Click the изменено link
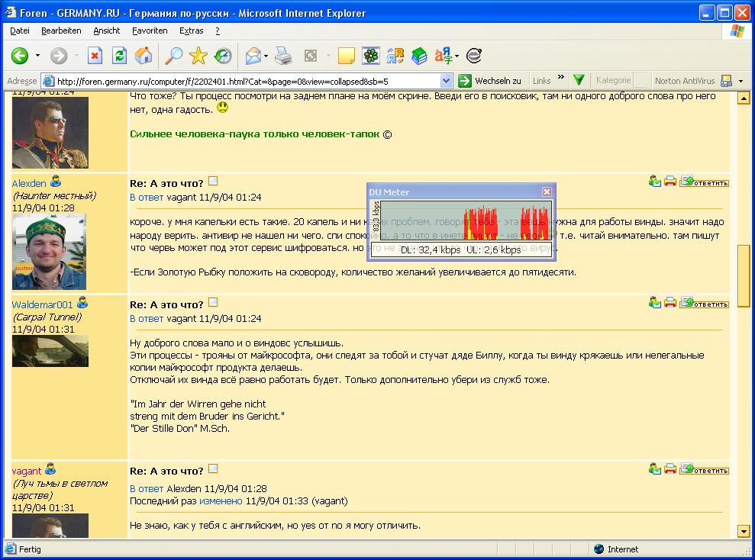The image size is (755, 560). tap(221, 500)
